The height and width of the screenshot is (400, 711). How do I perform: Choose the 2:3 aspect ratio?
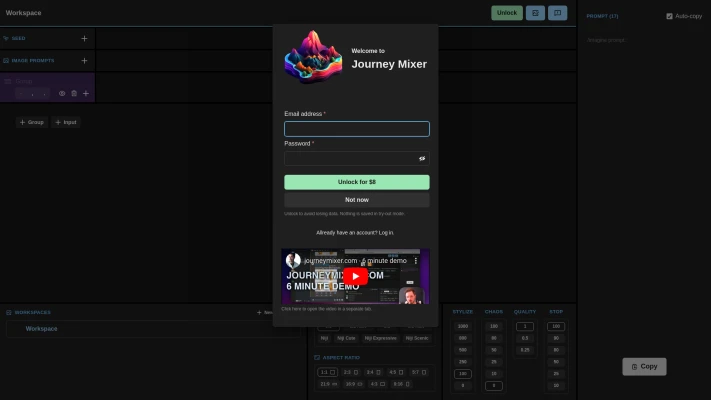[x=351, y=372]
